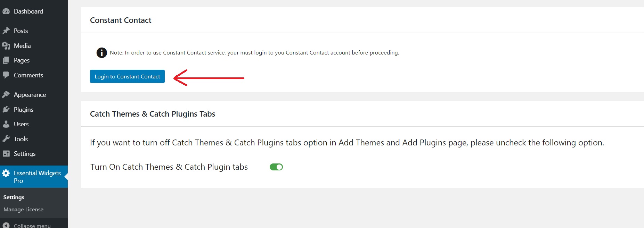Screen dimensions: 644x228
Task: Click the Catch Themes & Catch Plugins Tabs heading
Action: point(153,114)
